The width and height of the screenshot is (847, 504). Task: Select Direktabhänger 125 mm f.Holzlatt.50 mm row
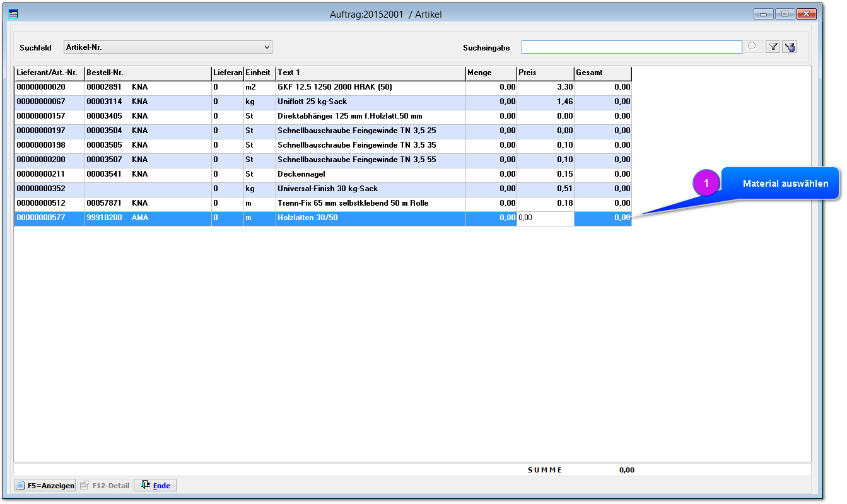pos(323,116)
